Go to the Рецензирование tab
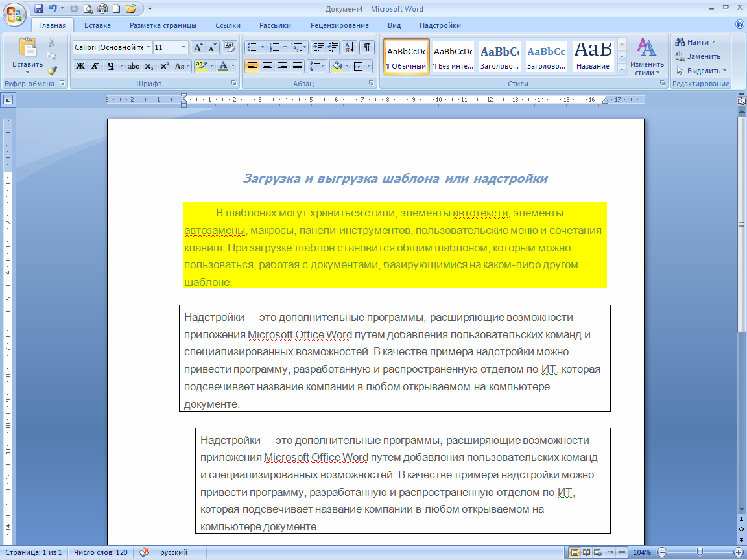This screenshot has height=560, width=747. (x=340, y=25)
